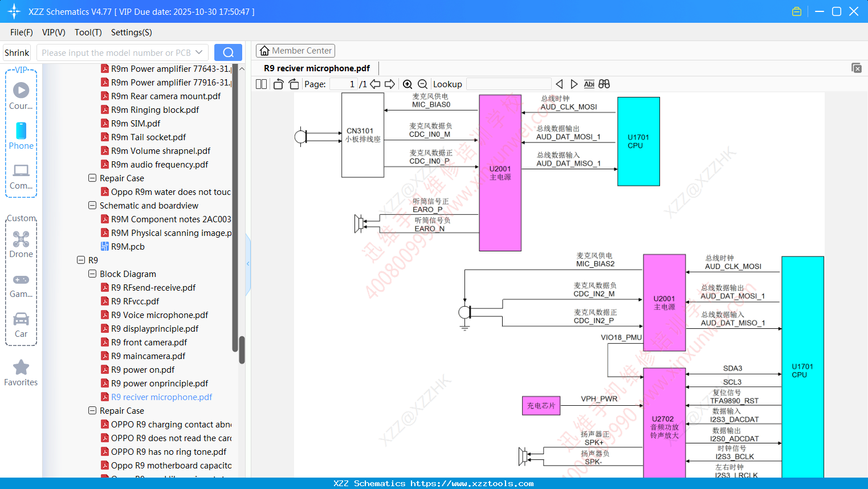Click the search magnifier button

point(228,52)
